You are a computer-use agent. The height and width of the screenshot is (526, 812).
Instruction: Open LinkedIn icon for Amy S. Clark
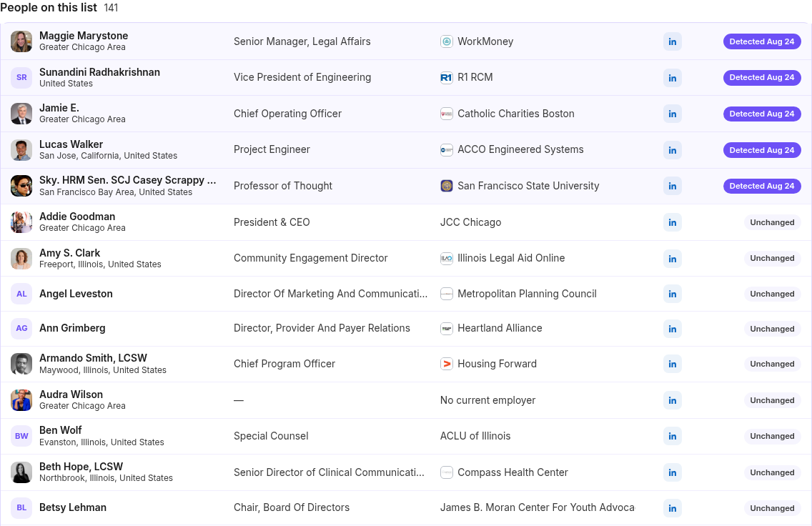coord(672,258)
